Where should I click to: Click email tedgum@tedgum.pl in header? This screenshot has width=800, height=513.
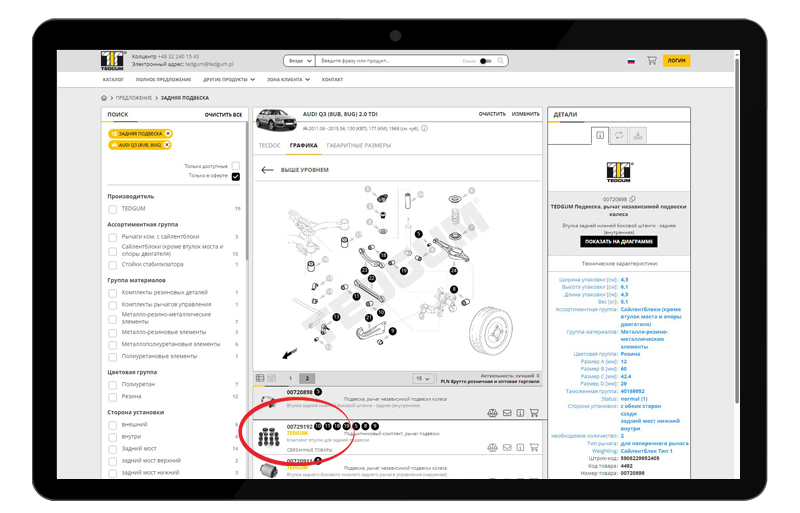tap(209, 64)
